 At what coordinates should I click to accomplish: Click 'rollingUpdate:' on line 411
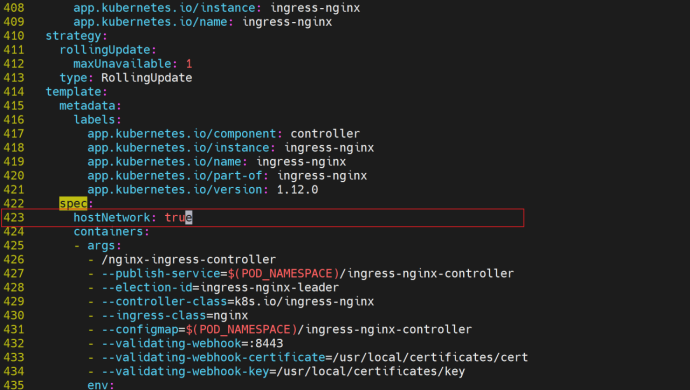coord(108,50)
